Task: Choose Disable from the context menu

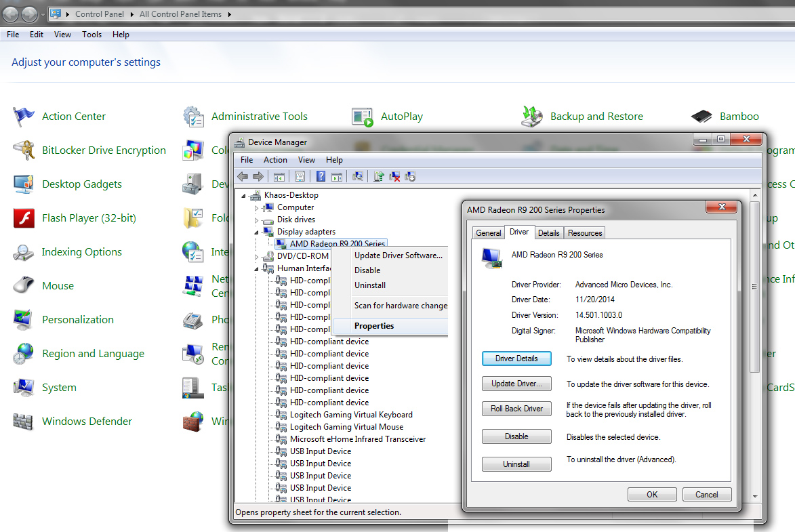Action: (390, 271)
